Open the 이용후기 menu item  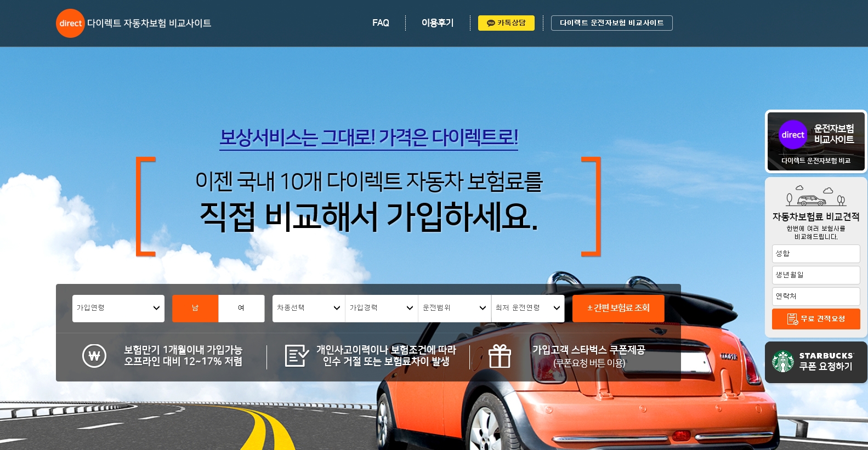[x=438, y=23]
